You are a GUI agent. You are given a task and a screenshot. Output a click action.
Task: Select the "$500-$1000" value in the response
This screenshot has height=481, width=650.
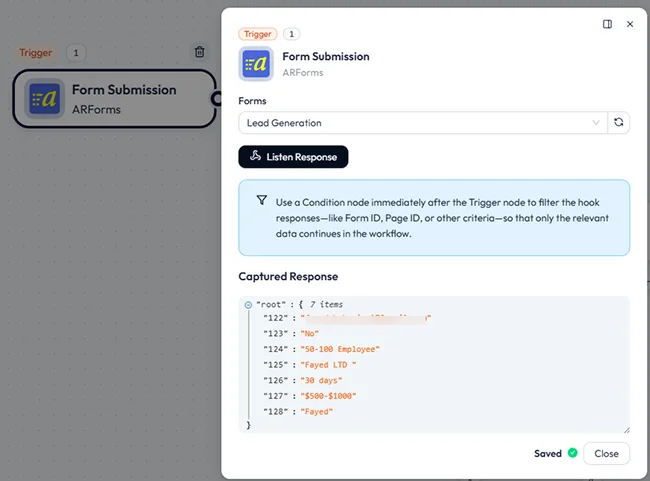328,396
